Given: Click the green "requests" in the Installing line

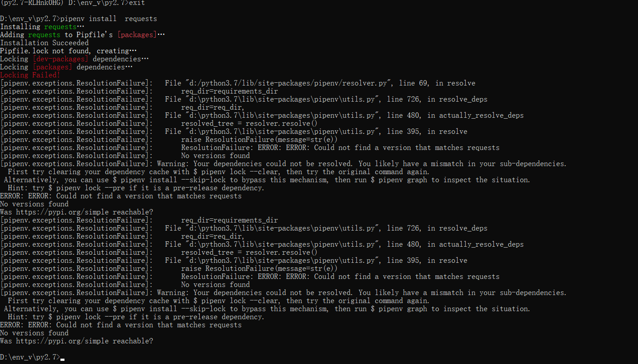Looking at the screenshot, I should coord(60,27).
